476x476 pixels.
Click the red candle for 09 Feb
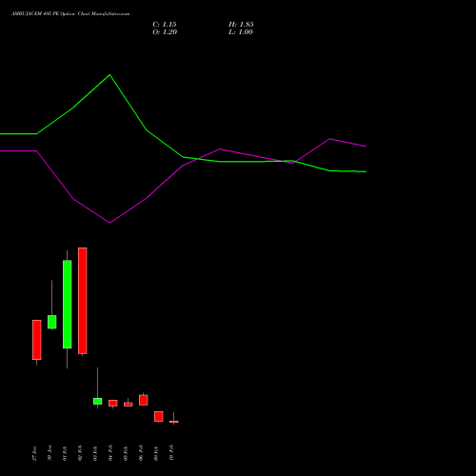[x=159, y=416]
